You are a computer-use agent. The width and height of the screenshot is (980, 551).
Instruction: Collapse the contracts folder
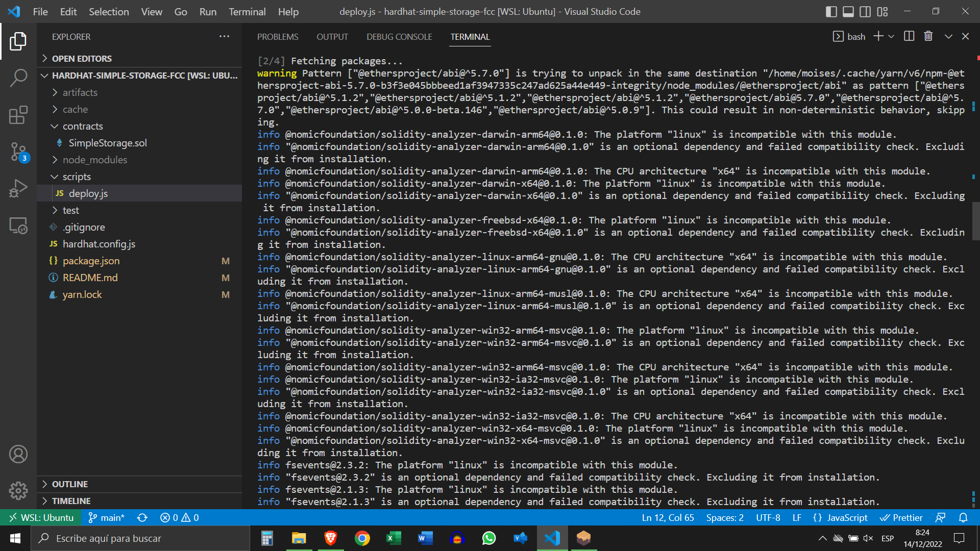tap(83, 126)
